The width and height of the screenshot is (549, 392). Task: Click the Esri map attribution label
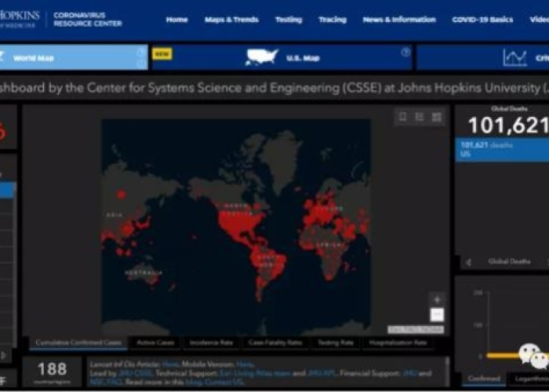[416, 329]
